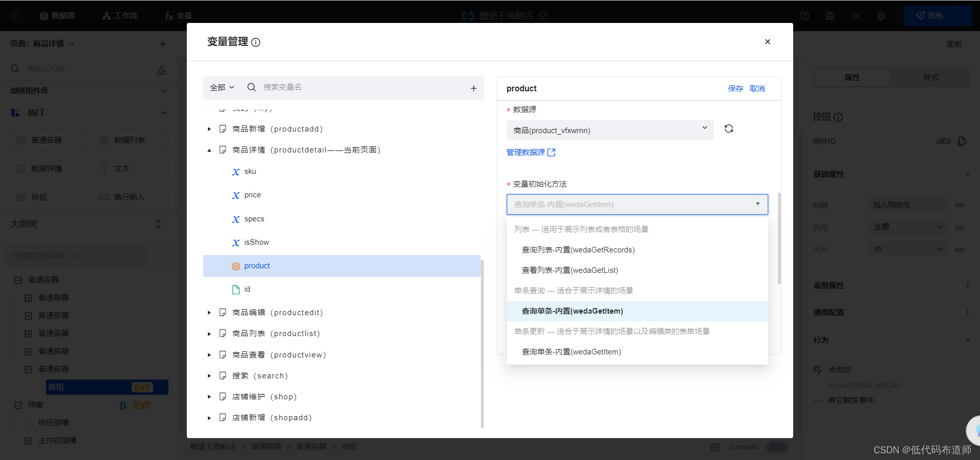Switch to the 属性 tab

[852, 78]
